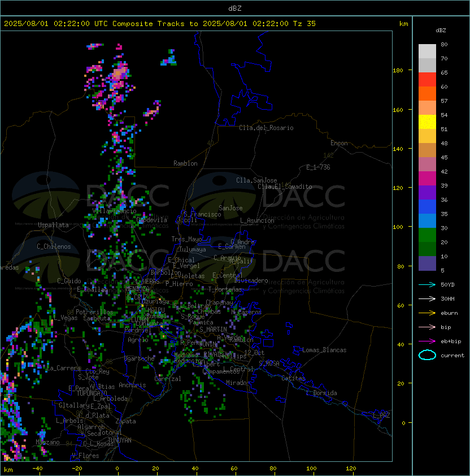Click the 'Agrelo' map label
The width and height of the screenshot is (470, 476).
(138, 340)
